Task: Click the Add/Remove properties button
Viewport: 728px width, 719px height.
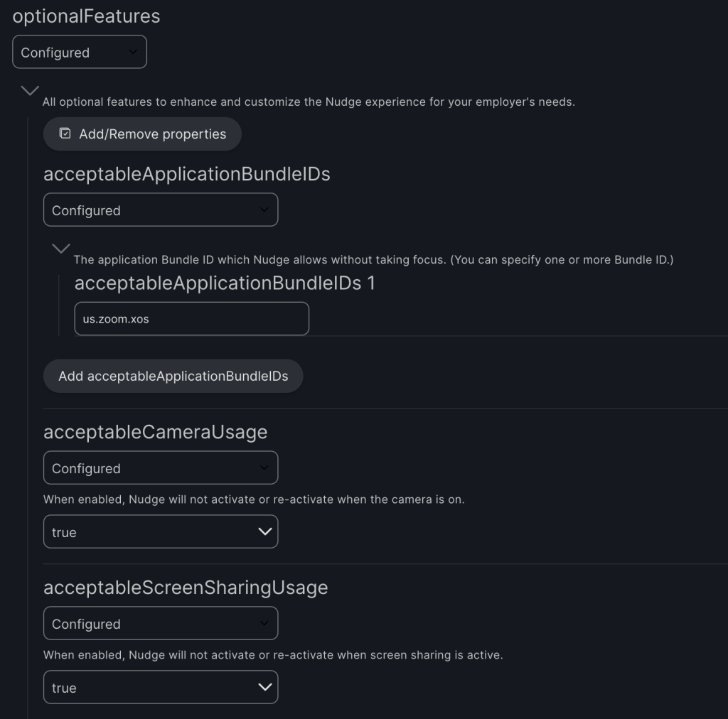Action: pos(142,134)
